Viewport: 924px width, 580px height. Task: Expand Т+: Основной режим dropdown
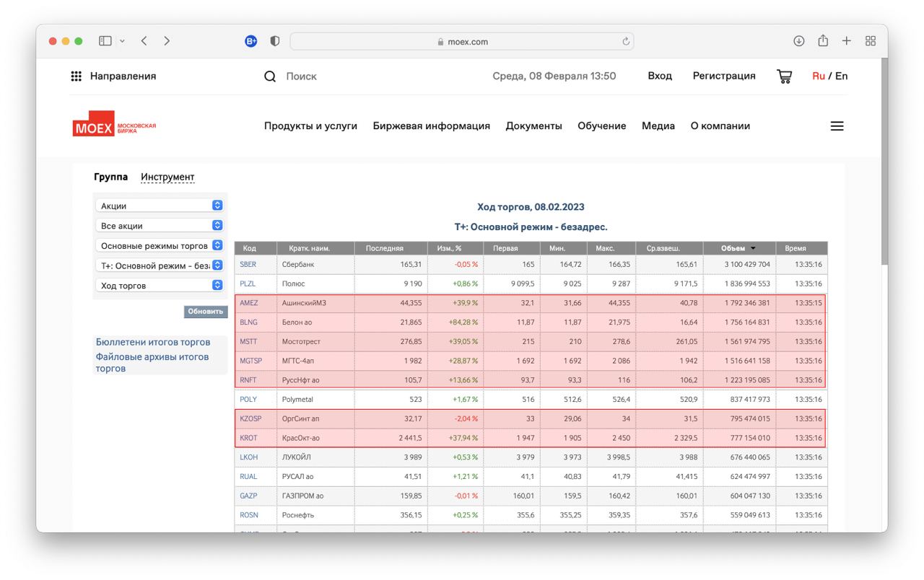160,265
